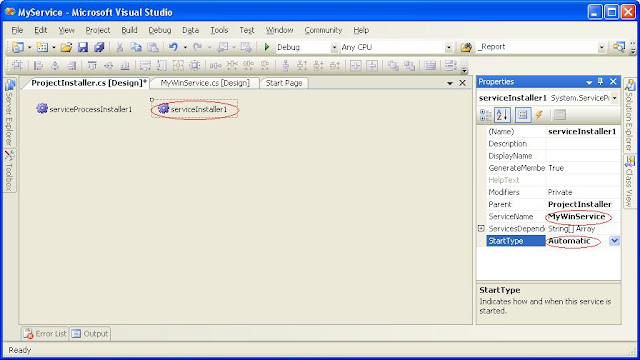This screenshot has height=360, width=640.
Task: Select the serviceProcessInstaller1 component
Action: coord(84,109)
